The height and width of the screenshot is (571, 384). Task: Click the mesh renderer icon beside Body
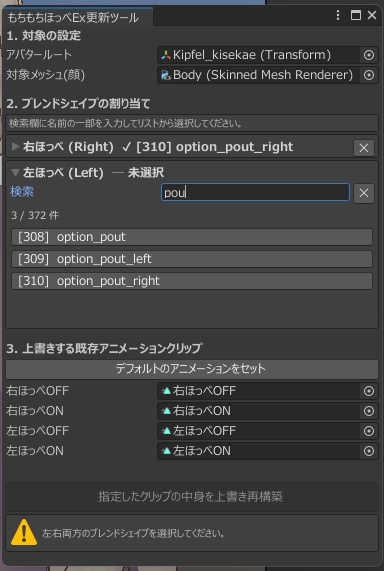pos(166,75)
